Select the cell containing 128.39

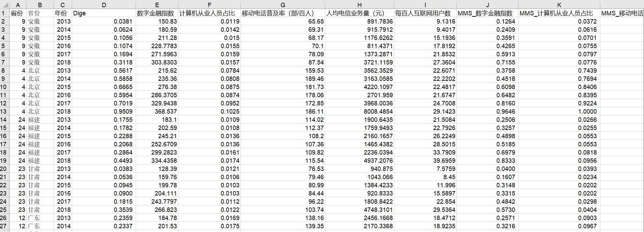pyautogui.click(x=157, y=169)
